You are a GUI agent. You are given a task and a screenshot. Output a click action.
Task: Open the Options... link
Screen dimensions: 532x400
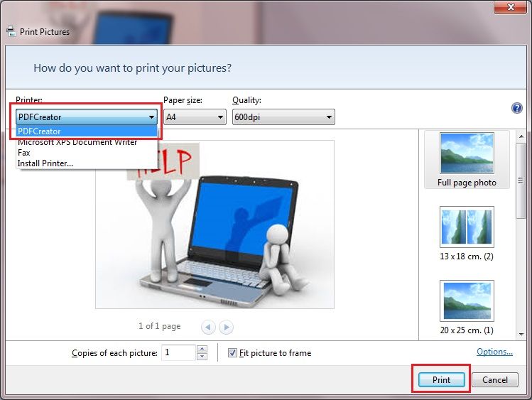click(494, 352)
